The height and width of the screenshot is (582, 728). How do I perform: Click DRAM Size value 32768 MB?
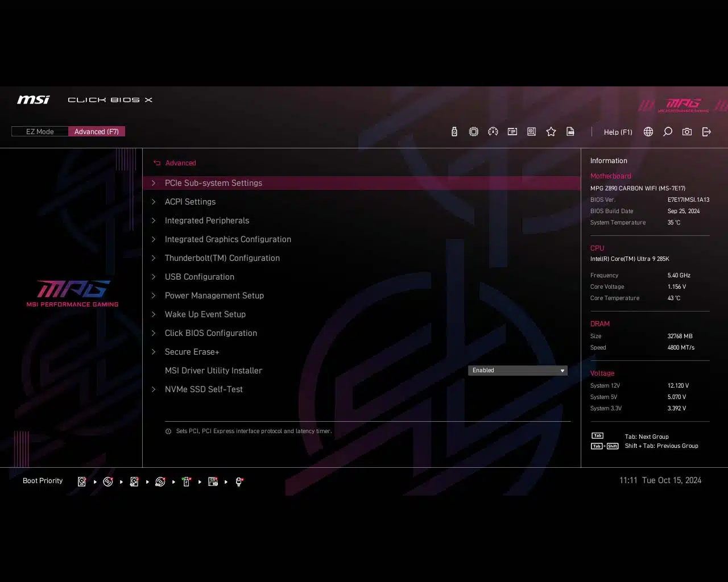click(x=680, y=336)
